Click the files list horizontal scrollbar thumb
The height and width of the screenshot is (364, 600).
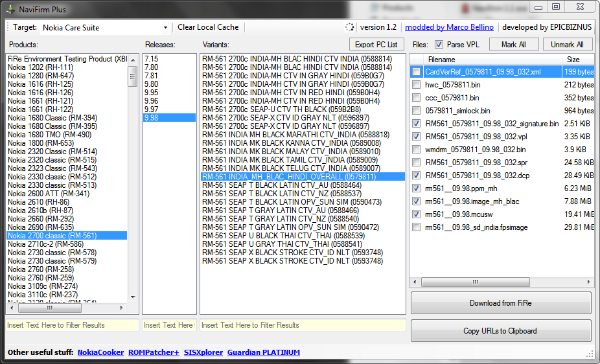click(x=475, y=282)
